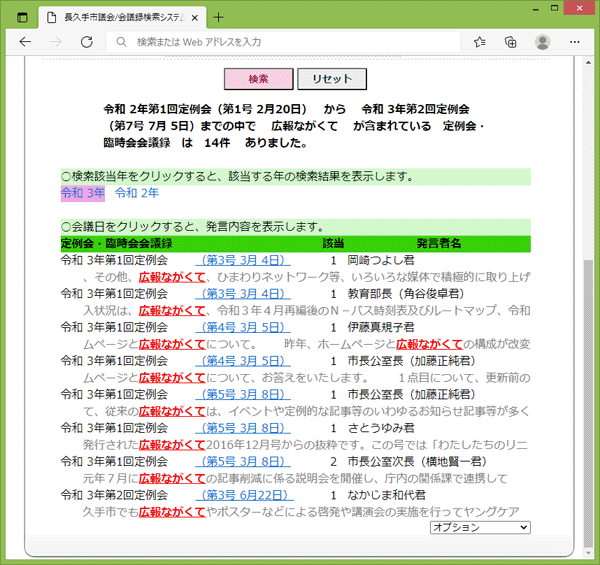Click 令和 3年第2回定例会 row text
Image resolution: width=600 pixels, height=565 pixels.
click(x=114, y=495)
